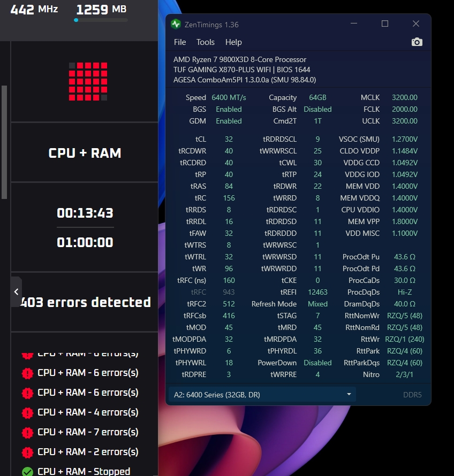This screenshot has width=454, height=476.
Task: Click the 403 errors detected message
Action: click(85, 302)
